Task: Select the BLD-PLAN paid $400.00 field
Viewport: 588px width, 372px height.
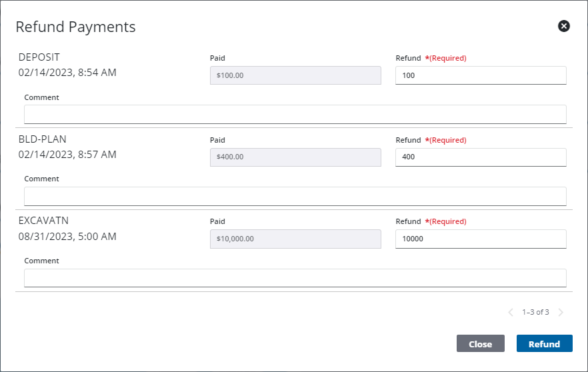Action: (x=295, y=157)
